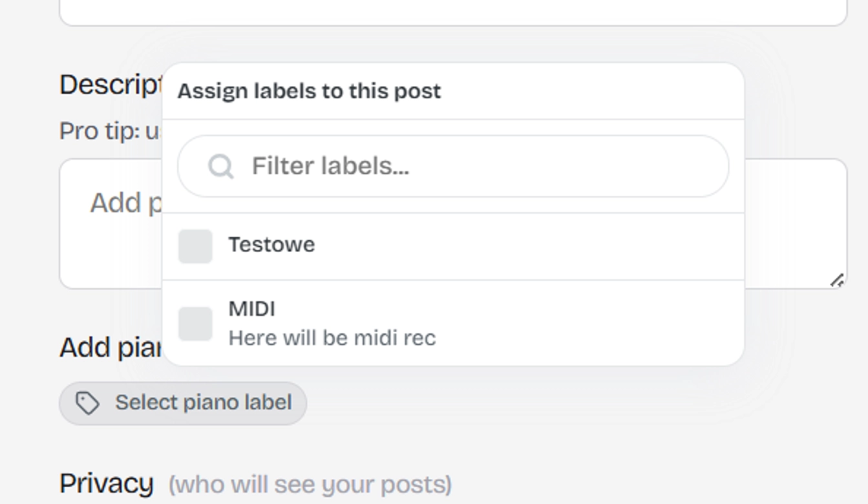Choose the MIDI label name
868x504 pixels.
tap(252, 309)
